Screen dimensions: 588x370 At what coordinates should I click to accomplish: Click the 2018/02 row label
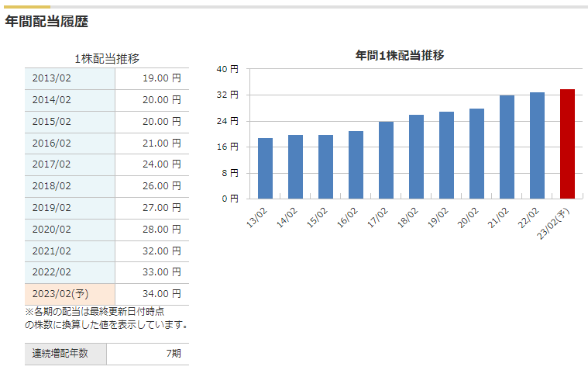coord(51,186)
